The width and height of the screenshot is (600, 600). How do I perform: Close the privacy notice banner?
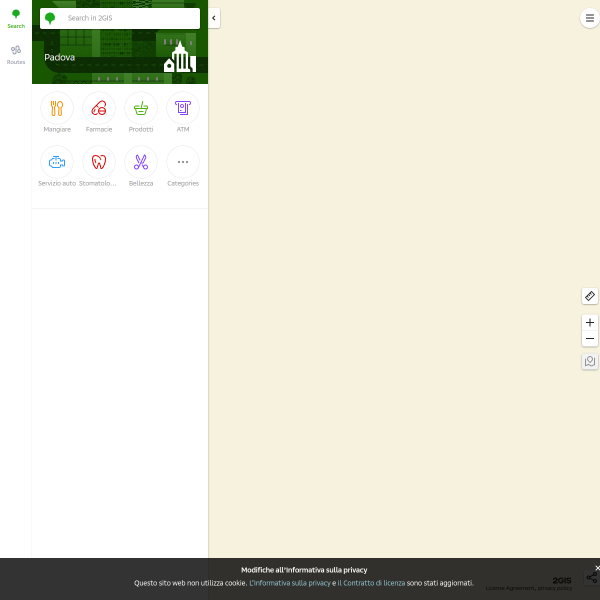(597, 568)
